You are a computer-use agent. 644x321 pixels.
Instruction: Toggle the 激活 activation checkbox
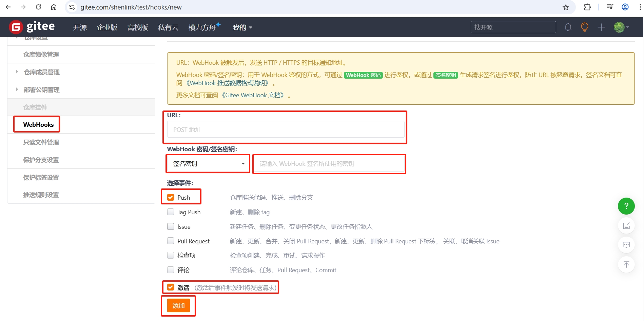click(170, 287)
